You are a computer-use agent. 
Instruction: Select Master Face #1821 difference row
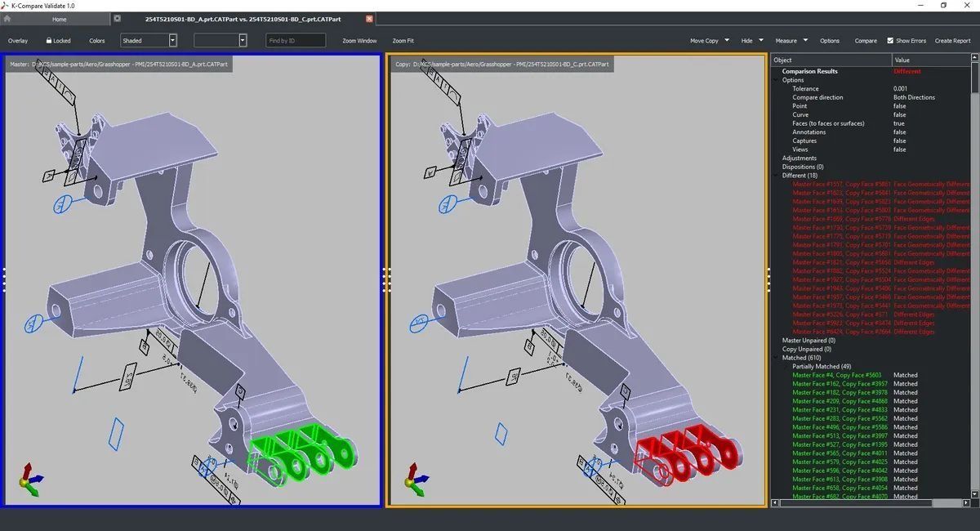(x=871, y=262)
